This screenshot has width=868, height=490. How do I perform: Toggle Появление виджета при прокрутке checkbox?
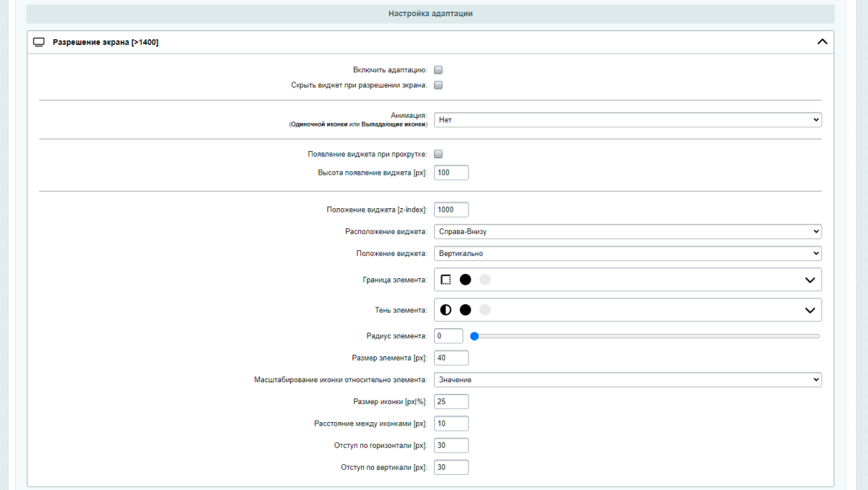(x=438, y=154)
